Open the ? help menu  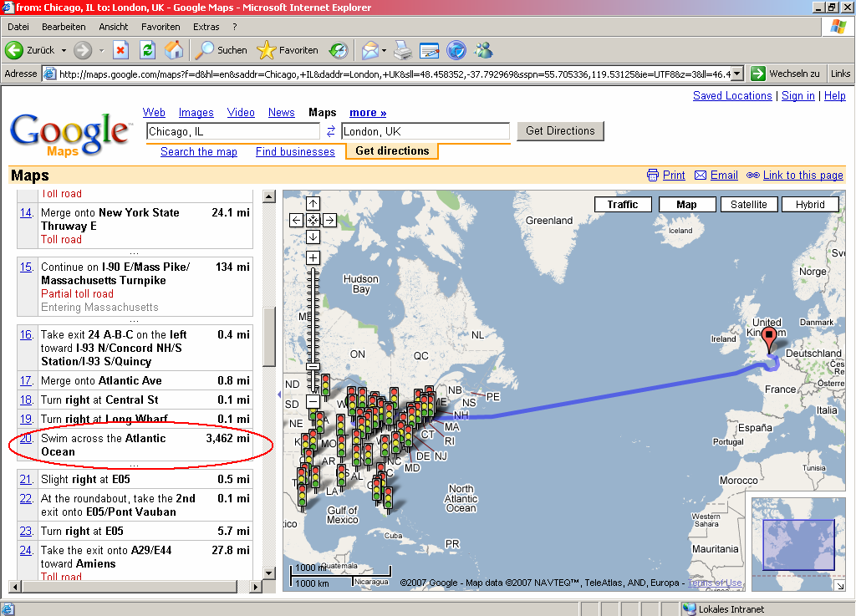[x=235, y=27]
